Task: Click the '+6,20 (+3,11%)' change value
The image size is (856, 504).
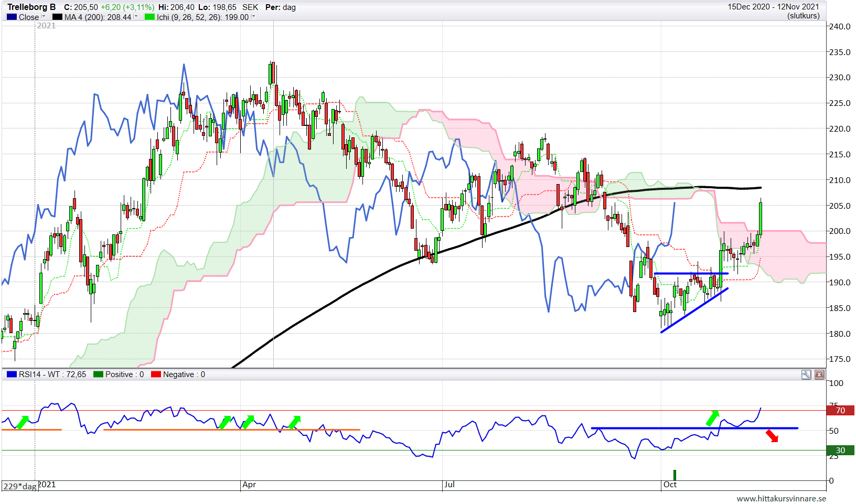Action: pyautogui.click(x=127, y=7)
